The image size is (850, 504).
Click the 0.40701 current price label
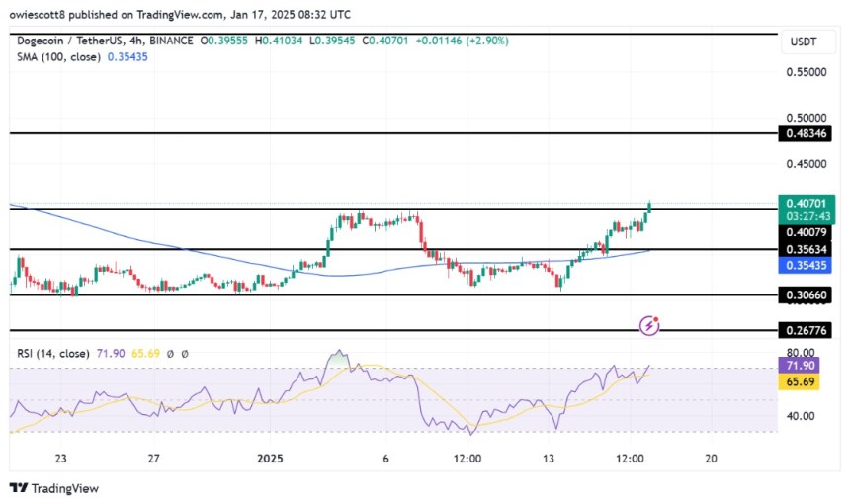coord(807,204)
